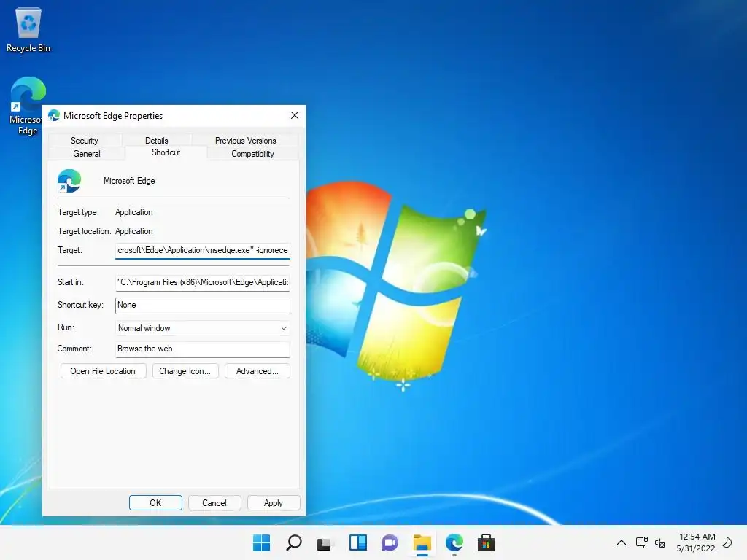
Task: Open Task View from the taskbar
Action: click(x=325, y=542)
